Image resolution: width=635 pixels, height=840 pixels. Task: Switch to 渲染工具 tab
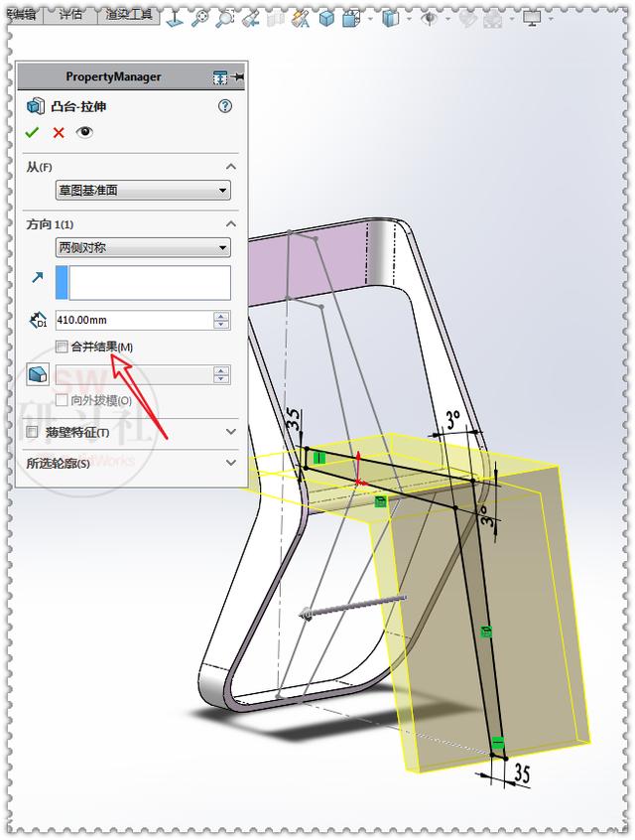(x=129, y=15)
